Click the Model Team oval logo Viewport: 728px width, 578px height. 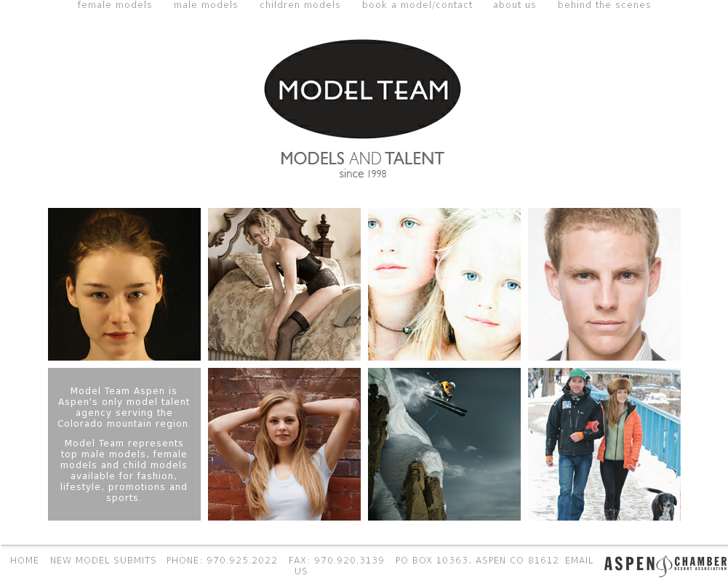pyautogui.click(x=363, y=89)
